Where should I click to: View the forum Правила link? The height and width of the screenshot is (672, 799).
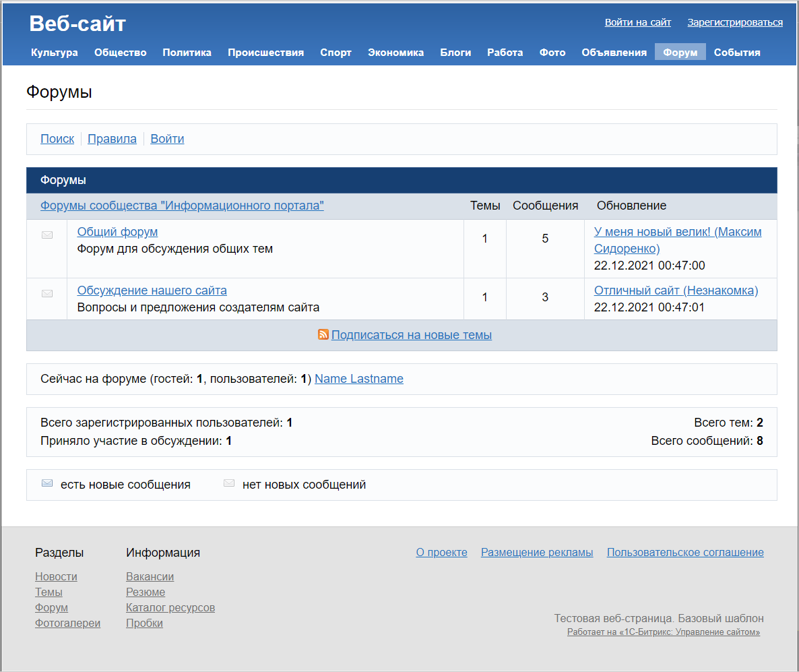[x=112, y=139]
